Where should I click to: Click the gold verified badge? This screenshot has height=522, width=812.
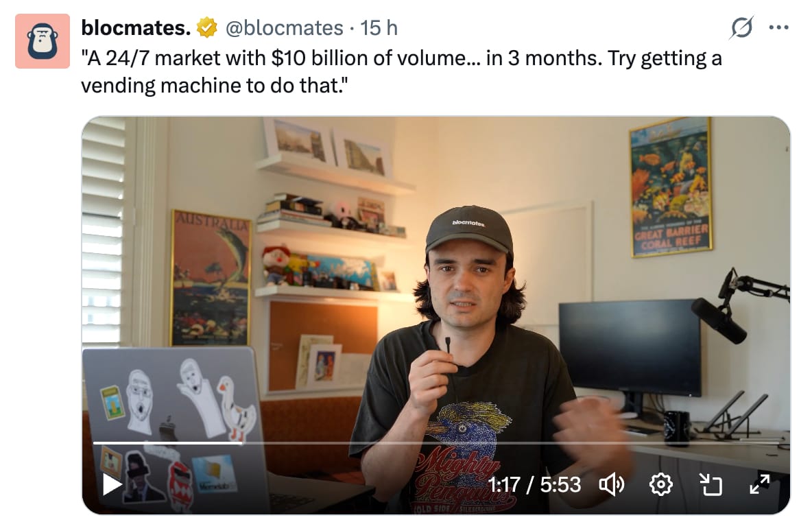tap(206, 27)
